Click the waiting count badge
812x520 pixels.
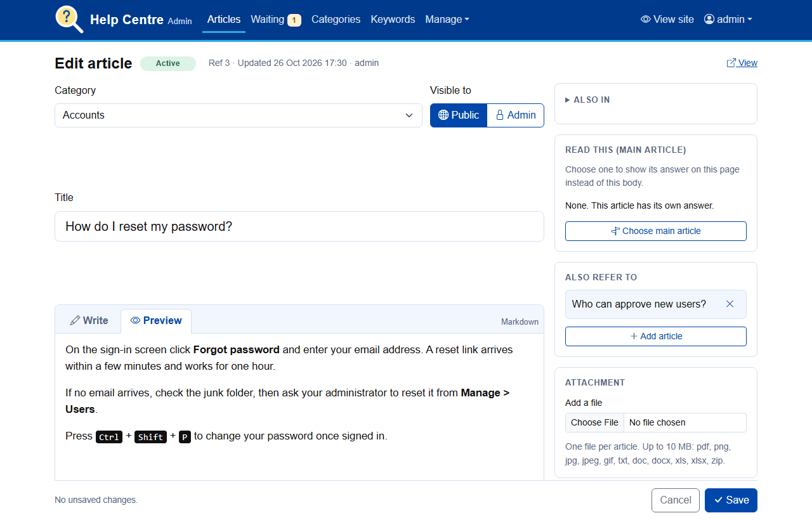point(294,20)
